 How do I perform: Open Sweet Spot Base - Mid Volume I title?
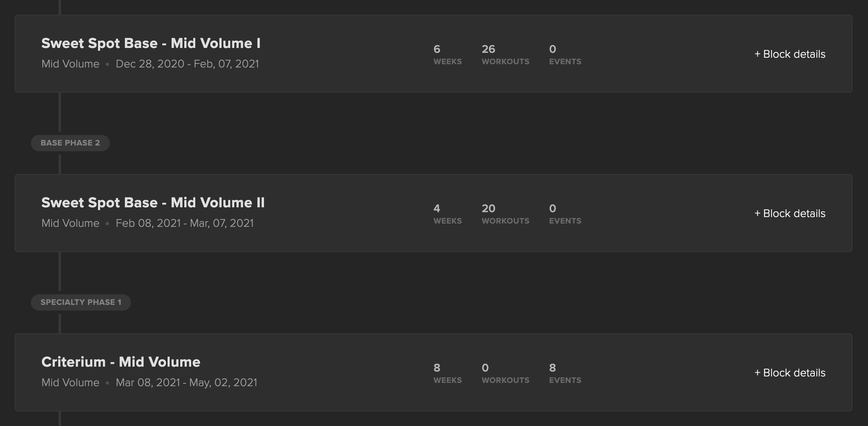click(151, 43)
